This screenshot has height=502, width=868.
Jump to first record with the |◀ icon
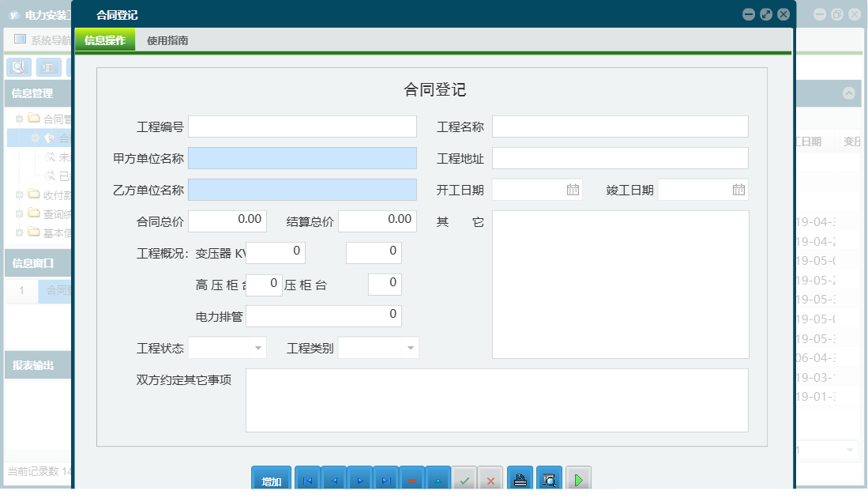pyautogui.click(x=307, y=478)
